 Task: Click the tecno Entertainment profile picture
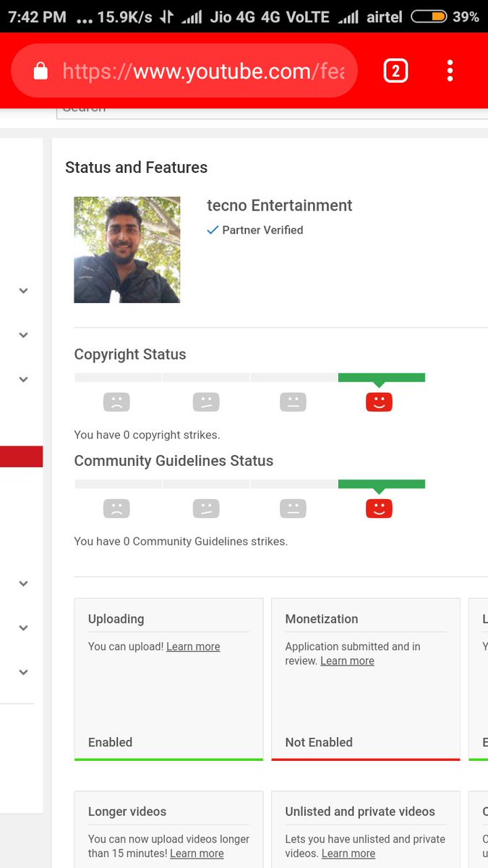127,250
